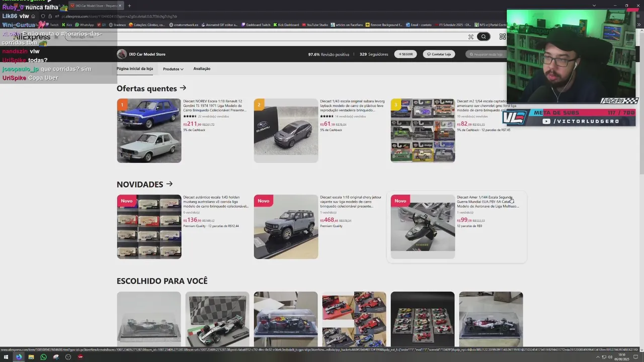Open the chery jetour viajante suv listing title
Viewport: 644px width, 362px height.
point(351,202)
